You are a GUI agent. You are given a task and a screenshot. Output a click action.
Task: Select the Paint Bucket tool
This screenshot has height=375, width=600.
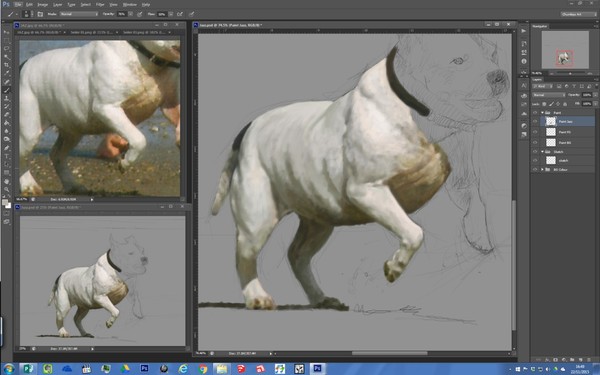click(7, 123)
